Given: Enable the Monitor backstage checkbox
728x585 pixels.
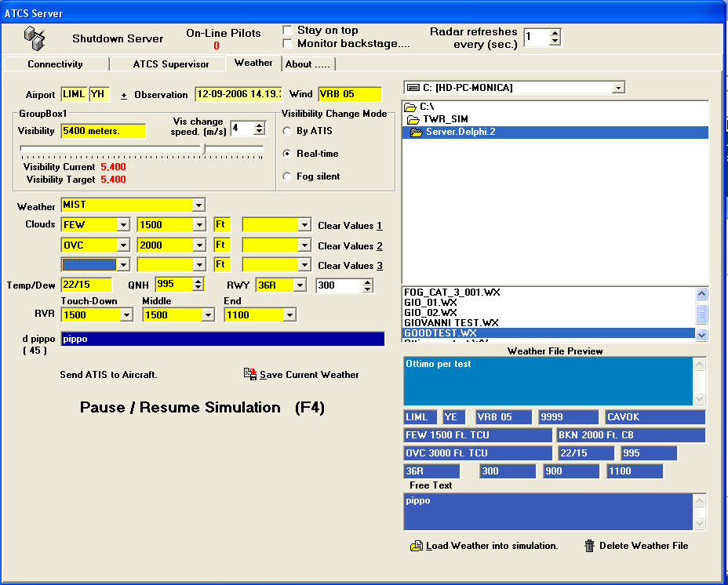Looking at the screenshot, I should (287, 44).
